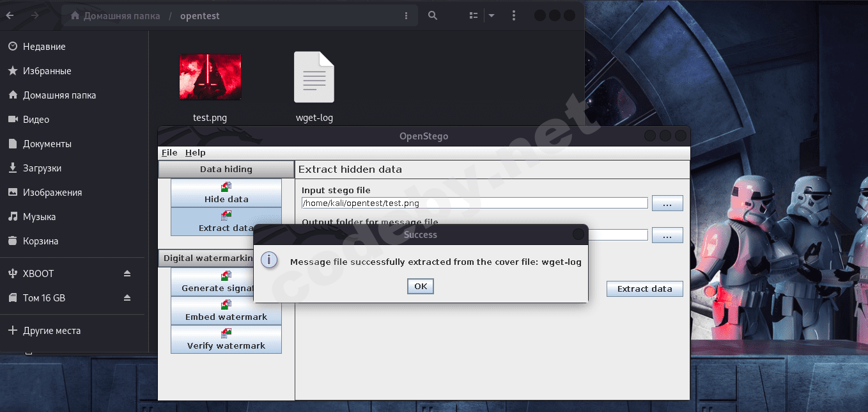Viewport: 868px width, 412px height.
Task: Select Digital watermarking section header
Action: tap(206, 258)
